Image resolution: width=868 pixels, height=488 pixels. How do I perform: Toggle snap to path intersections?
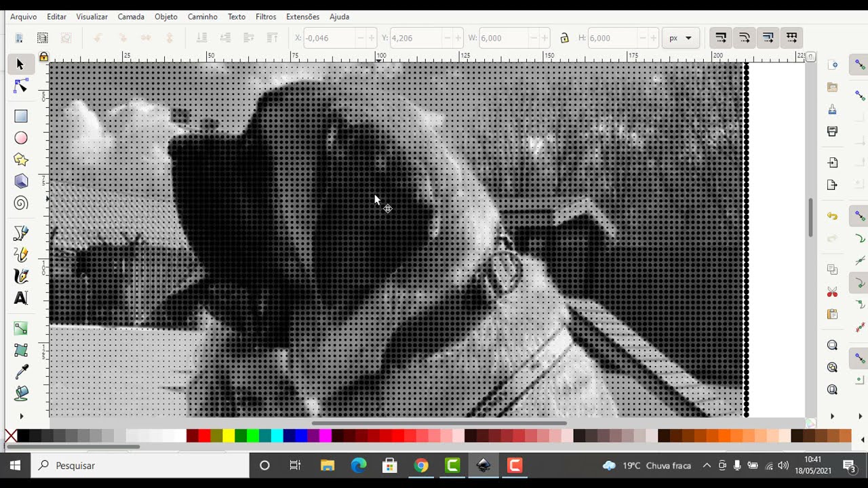[x=860, y=260]
